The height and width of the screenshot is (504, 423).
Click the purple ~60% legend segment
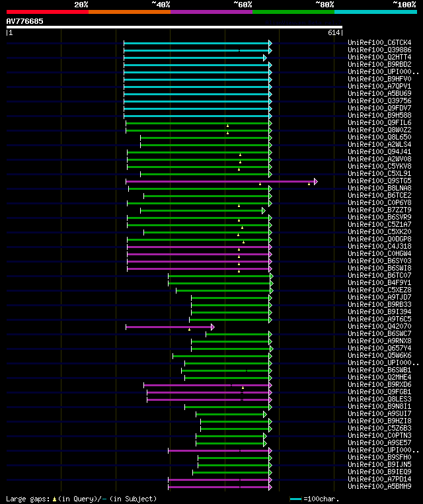pyautogui.click(x=211, y=12)
